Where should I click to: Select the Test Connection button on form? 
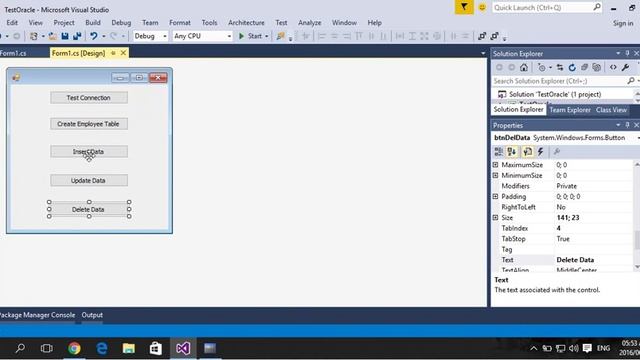[89, 98]
